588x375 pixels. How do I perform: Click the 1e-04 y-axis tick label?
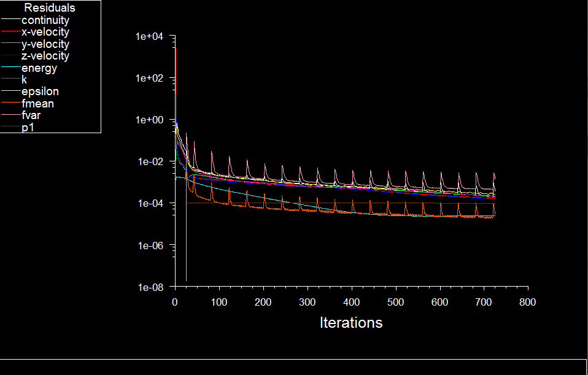(x=149, y=203)
